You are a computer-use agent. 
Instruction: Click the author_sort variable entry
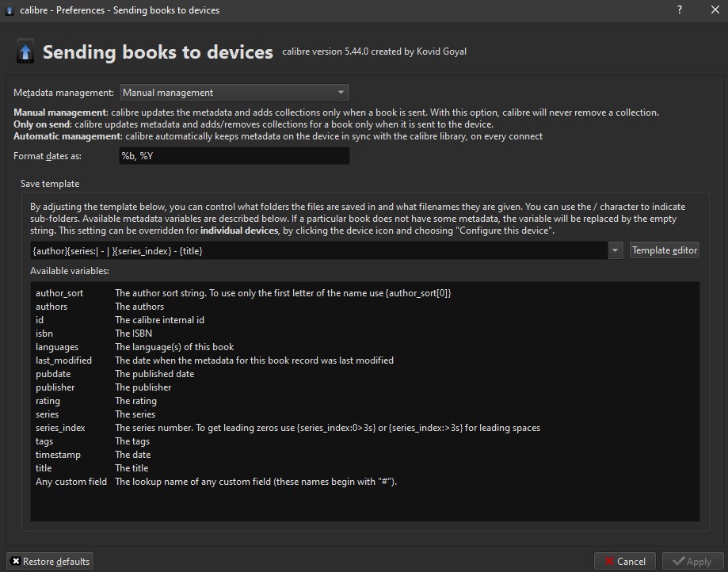[x=59, y=293]
